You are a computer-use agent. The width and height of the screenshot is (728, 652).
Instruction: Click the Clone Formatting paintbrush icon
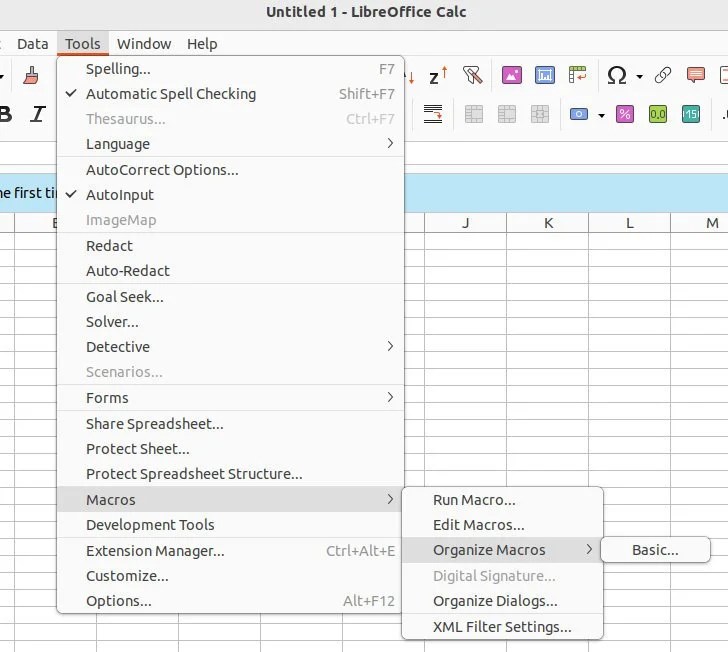(x=31, y=75)
